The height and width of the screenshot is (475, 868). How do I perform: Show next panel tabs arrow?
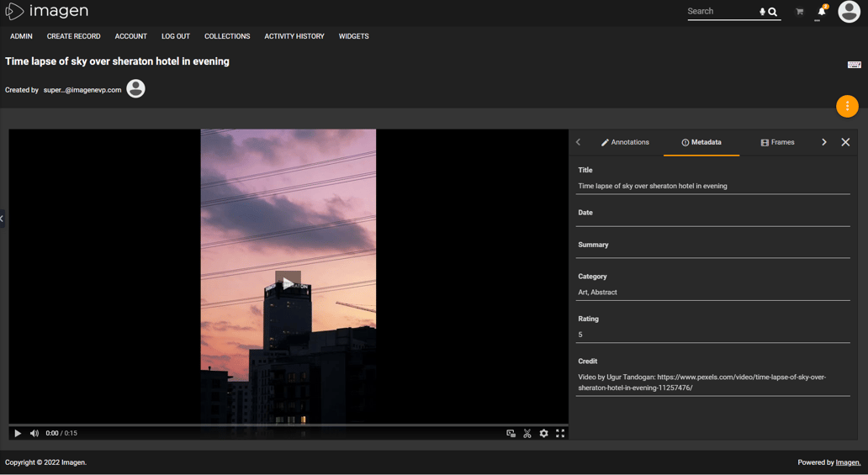pos(823,142)
